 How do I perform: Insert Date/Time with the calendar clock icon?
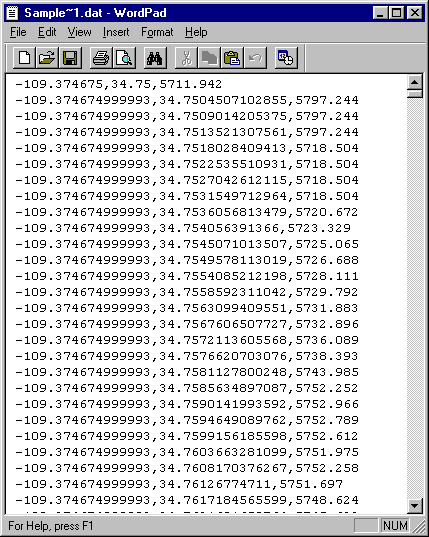(286, 58)
